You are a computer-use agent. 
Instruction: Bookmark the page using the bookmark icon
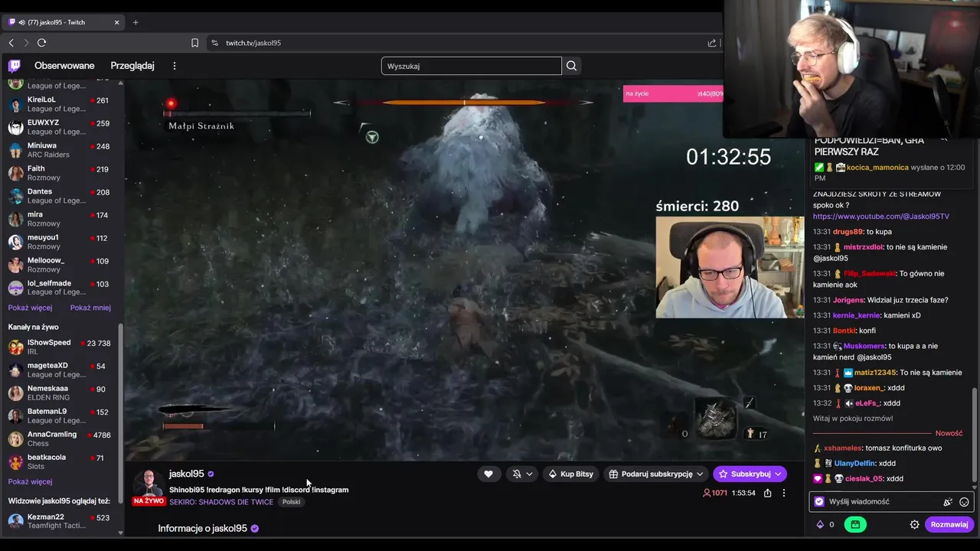[x=194, y=43]
